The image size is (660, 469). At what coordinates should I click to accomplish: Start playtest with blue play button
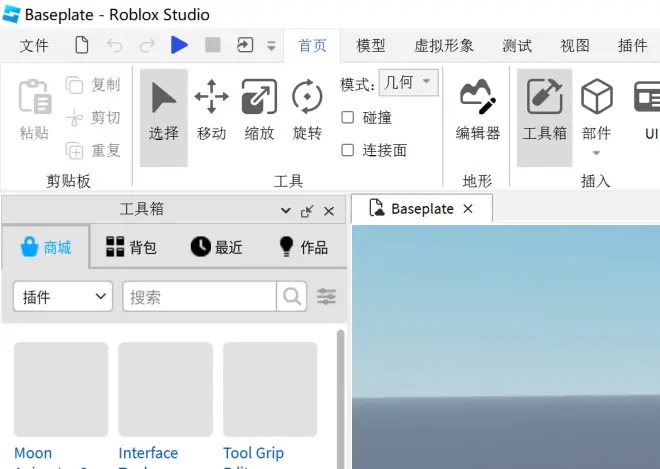(x=179, y=45)
